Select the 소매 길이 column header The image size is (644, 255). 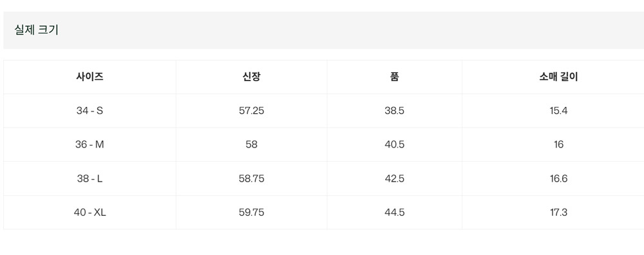(x=558, y=77)
